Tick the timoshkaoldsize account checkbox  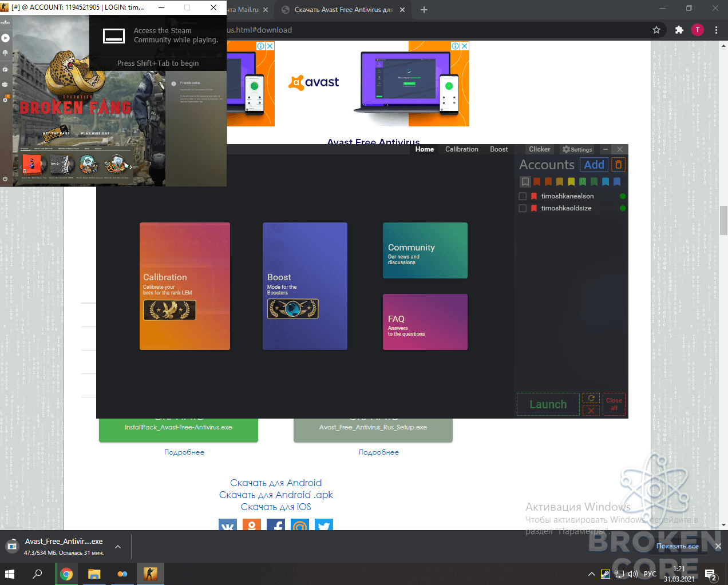(523, 208)
